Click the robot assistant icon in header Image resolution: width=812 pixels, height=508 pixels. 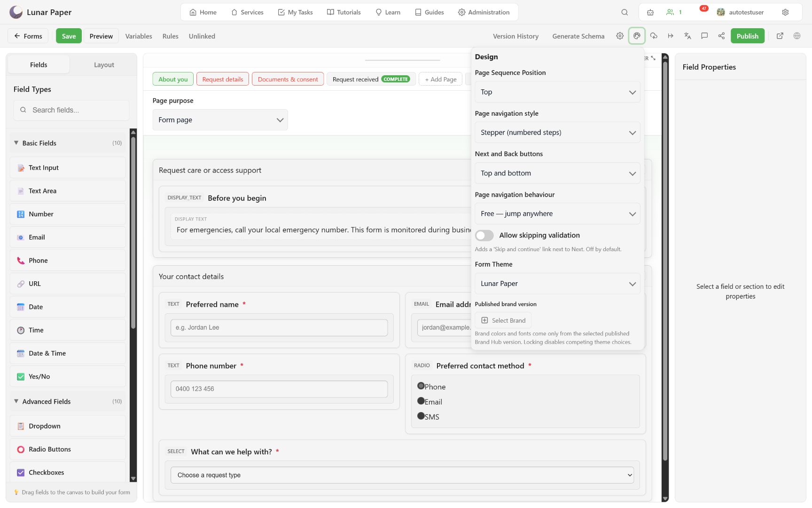point(650,12)
